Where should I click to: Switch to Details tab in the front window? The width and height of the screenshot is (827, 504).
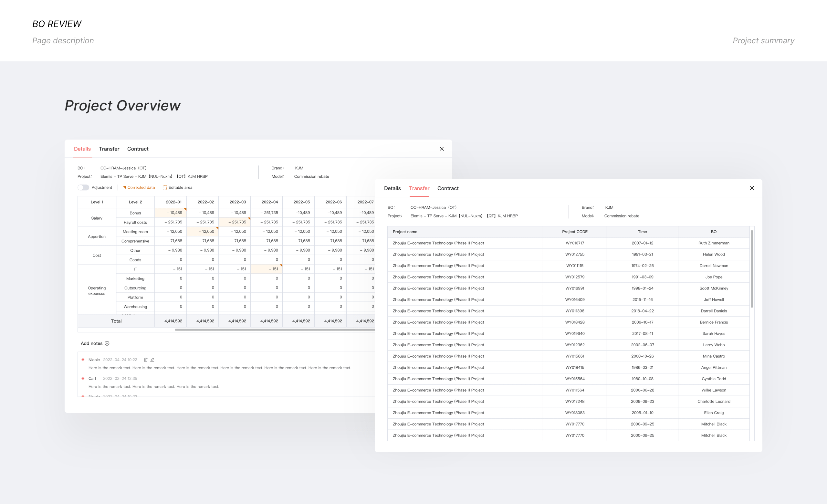pyautogui.click(x=393, y=188)
